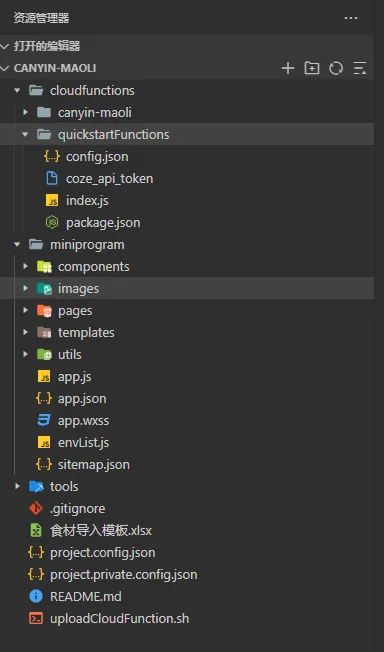
Task: Open the .gitignore file
Action: coord(187,509)
